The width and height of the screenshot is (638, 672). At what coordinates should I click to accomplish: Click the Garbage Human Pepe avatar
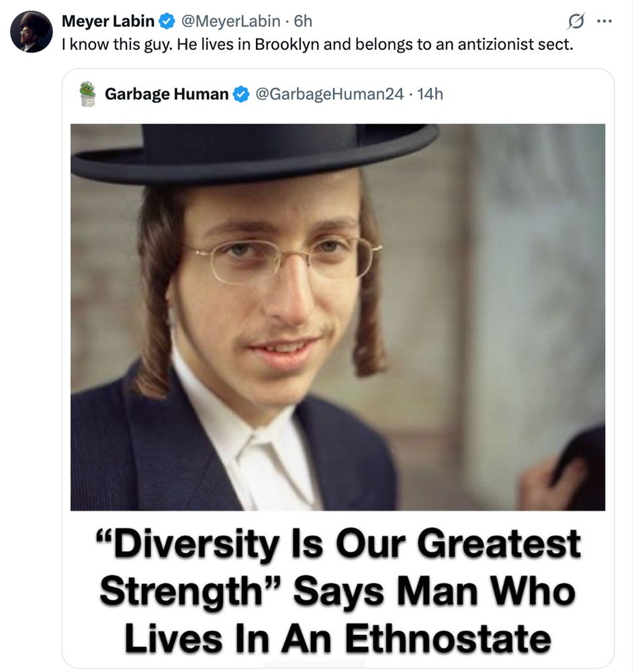point(88,94)
